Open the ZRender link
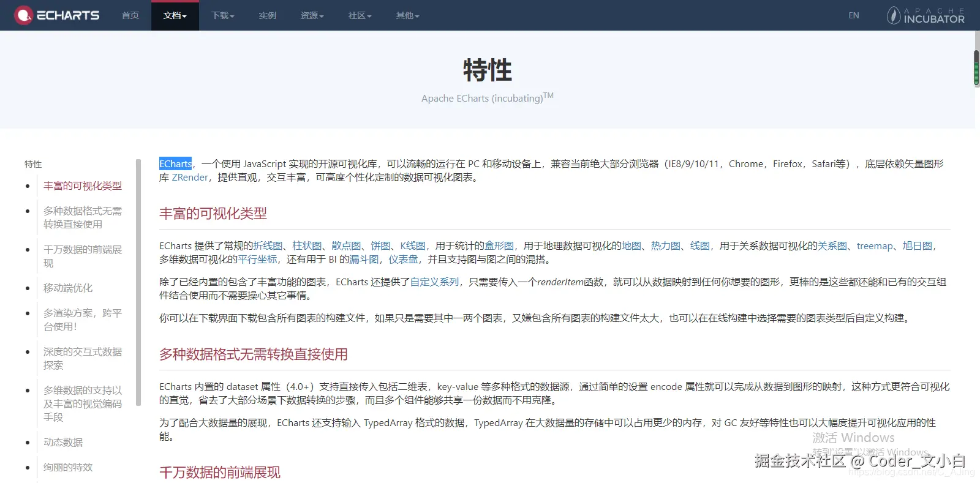980x483 pixels. [x=190, y=177]
